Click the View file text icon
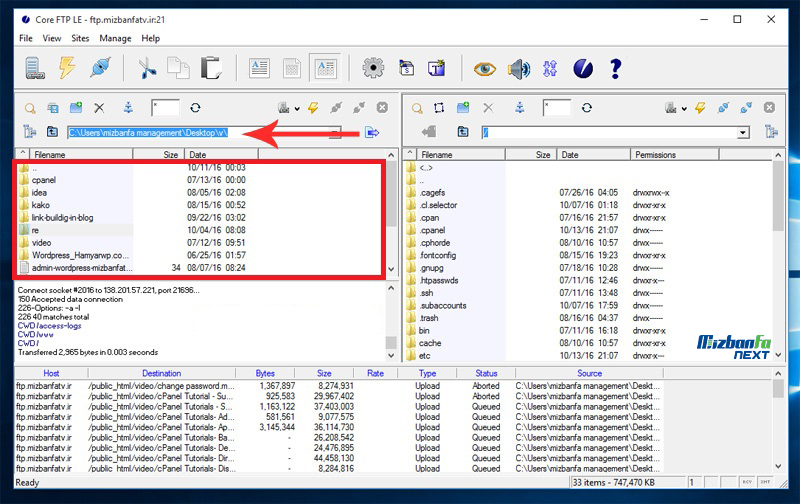 coord(259,68)
